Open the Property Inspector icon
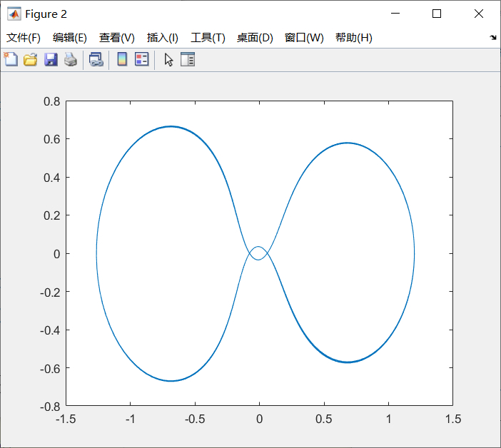Screen dimensions: 501x448 (188, 59)
